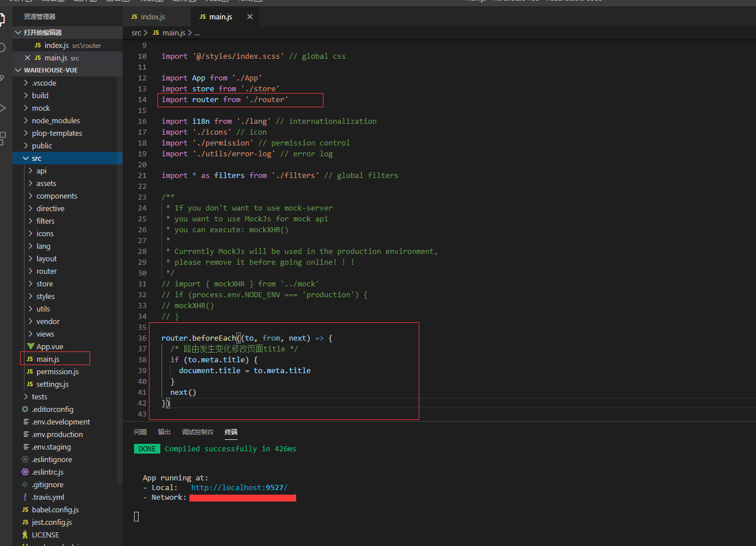756x546 pixels.
Task: Click the gear icon of .editorconfig
Action: point(25,409)
